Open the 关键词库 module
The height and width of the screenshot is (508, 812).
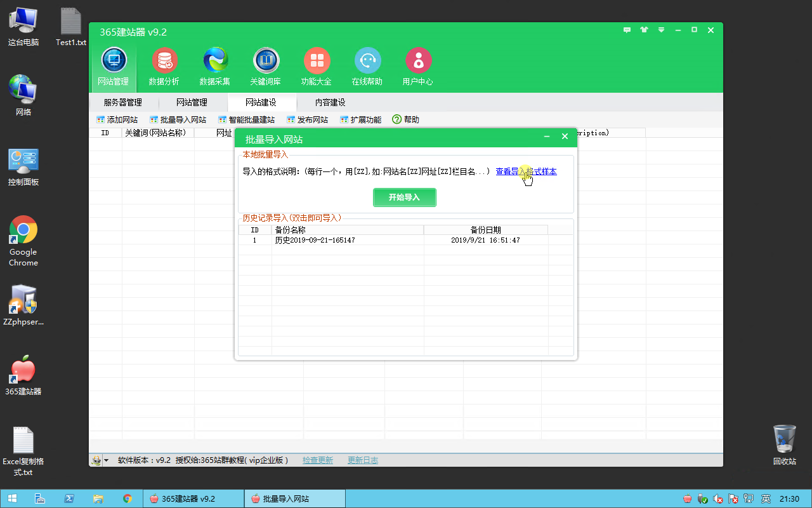(266, 67)
